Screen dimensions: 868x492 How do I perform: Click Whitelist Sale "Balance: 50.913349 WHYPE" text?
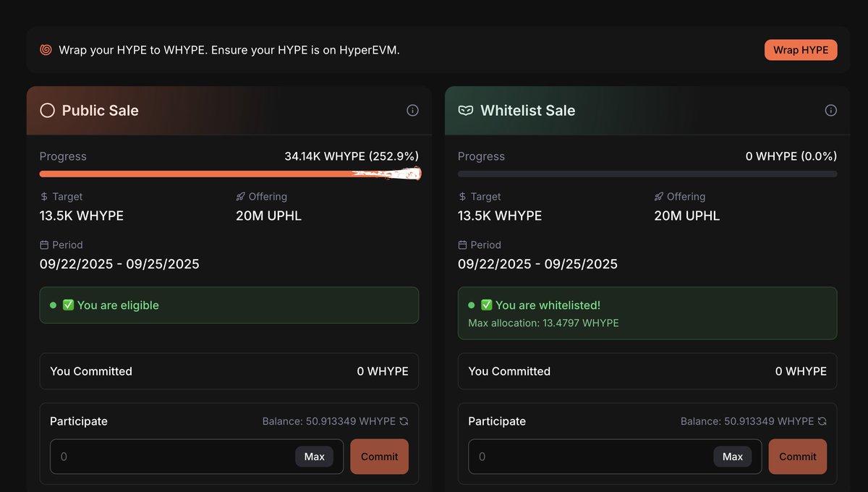(747, 421)
